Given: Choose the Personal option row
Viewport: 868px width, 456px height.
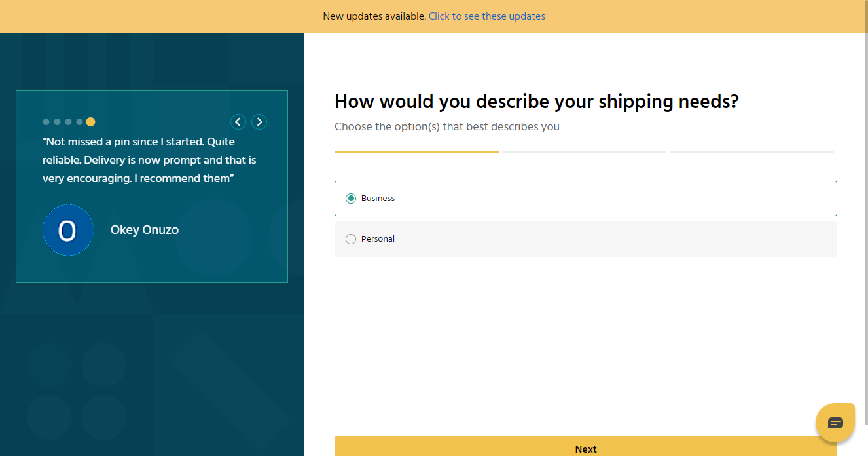Looking at the screenshot, I should (x=586, y=239).
